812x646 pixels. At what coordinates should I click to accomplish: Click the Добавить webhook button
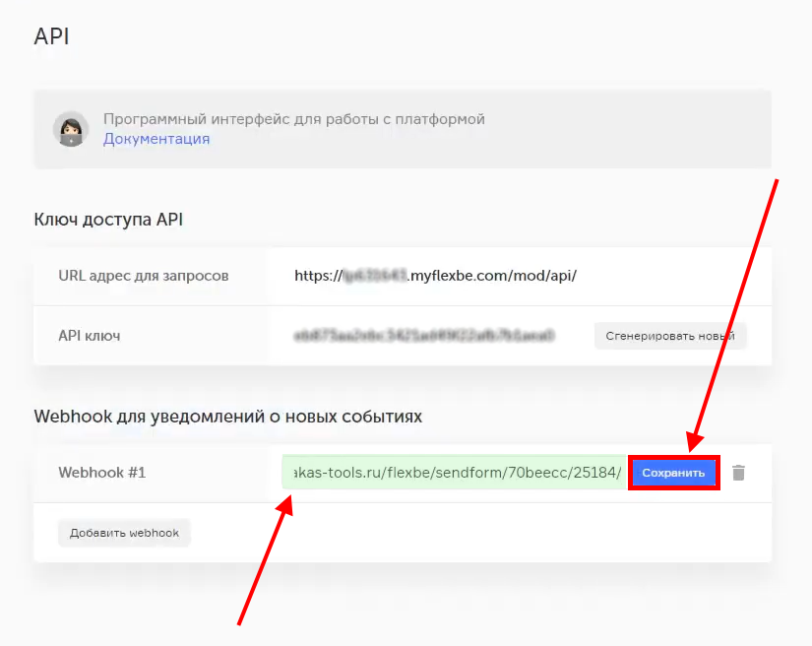click(124, 533)
